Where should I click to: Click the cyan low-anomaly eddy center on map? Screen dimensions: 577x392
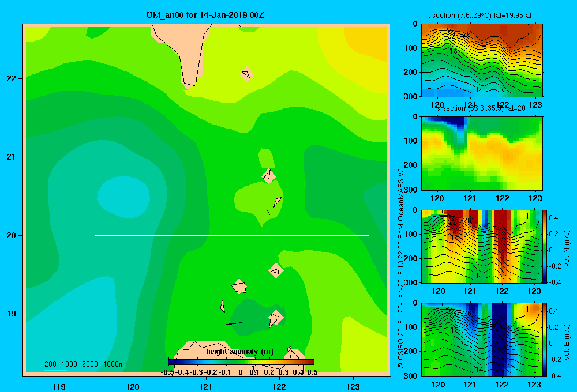[x=123, y=196]
